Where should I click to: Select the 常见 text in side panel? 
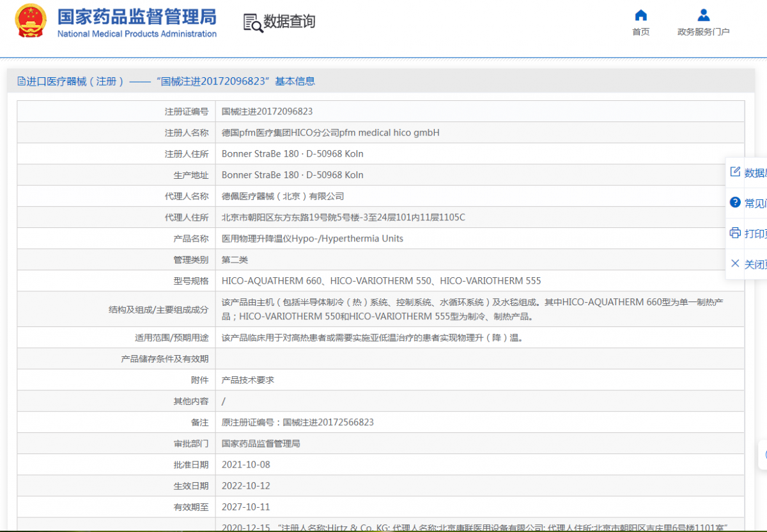(x=755, y=203)
